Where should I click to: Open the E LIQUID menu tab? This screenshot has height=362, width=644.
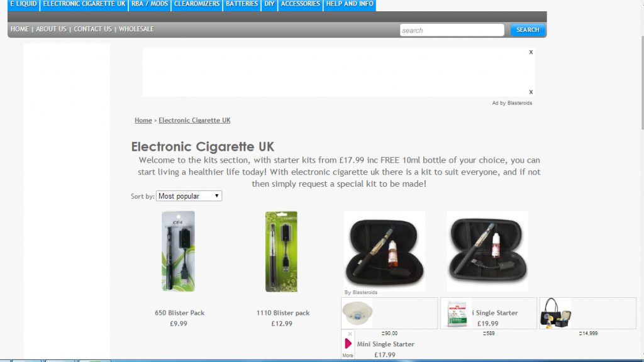[23, 4]
